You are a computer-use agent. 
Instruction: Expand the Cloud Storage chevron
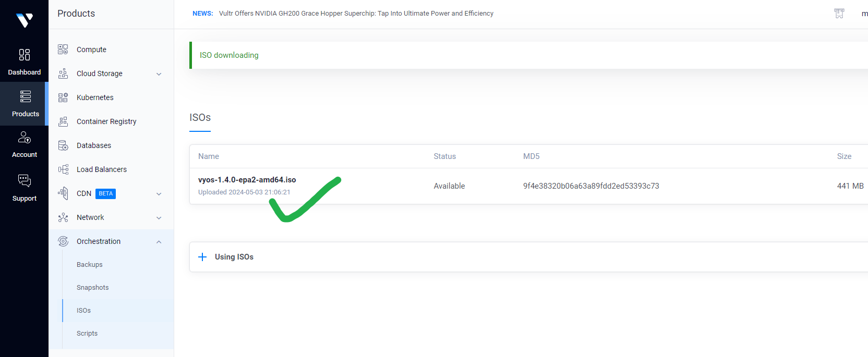pyautogui.click(x=159, y=74)
